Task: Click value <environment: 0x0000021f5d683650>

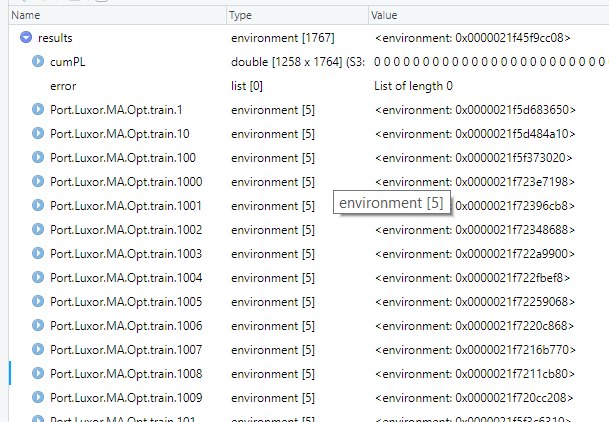Action: click(475, 110)
